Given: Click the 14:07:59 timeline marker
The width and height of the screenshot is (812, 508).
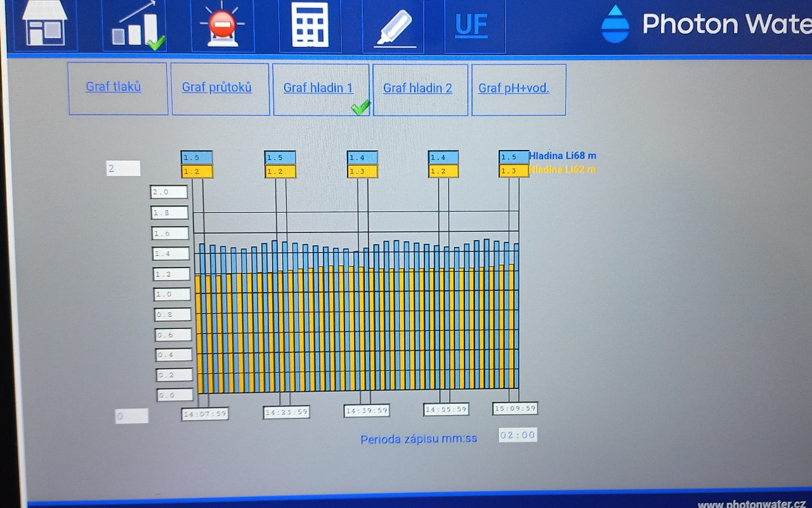Looking at the screenshot, I should [x=205, y=414].
